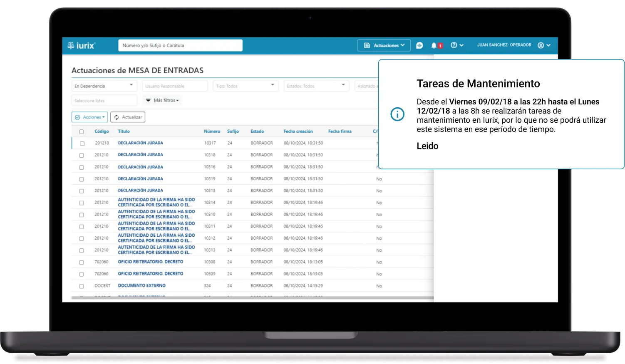Expand the En Dependencia dropdown
Screen dimensions: 625x364
131,85
